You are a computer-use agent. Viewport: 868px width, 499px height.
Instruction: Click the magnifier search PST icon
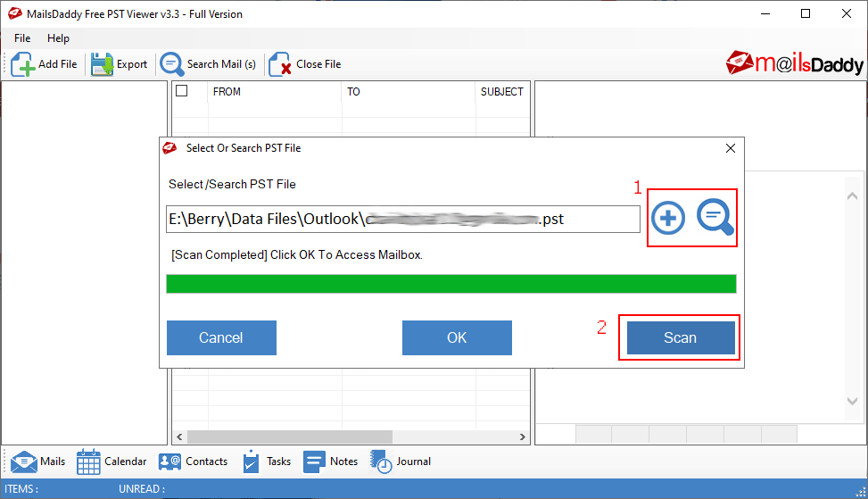click(715, 217)
